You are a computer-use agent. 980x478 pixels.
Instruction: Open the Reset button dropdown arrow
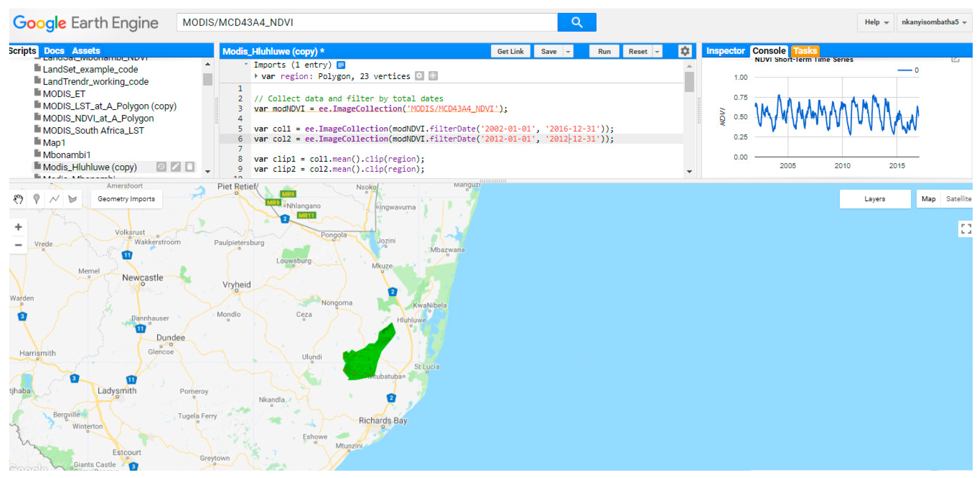click(657, 51)
